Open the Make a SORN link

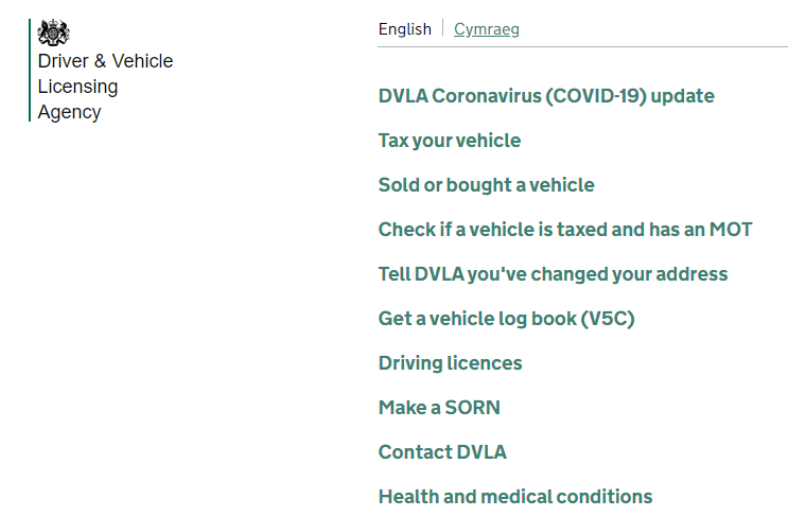pyautogui.click(x=439, y=408)
